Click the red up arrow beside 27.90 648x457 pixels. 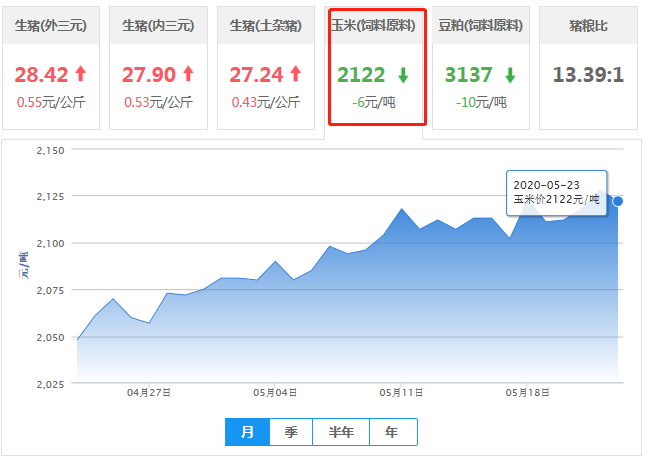(x=188, y=75)
